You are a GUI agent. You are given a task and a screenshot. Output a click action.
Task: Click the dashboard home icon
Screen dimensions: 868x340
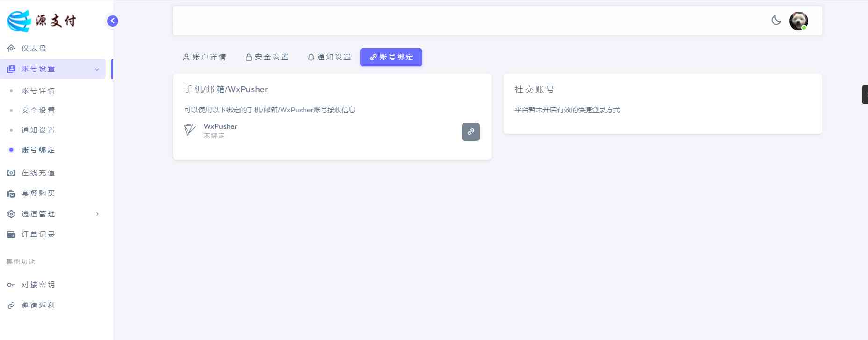[11, 48]
